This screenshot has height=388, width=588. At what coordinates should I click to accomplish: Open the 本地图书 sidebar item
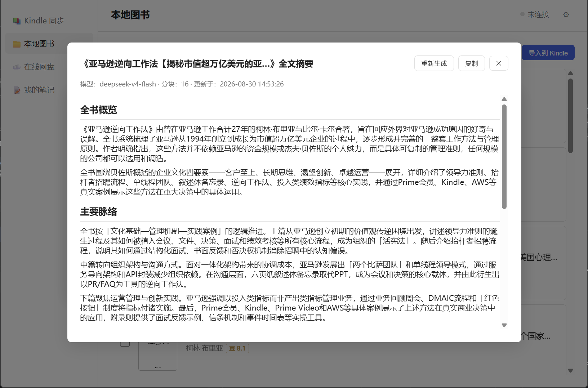49,44
